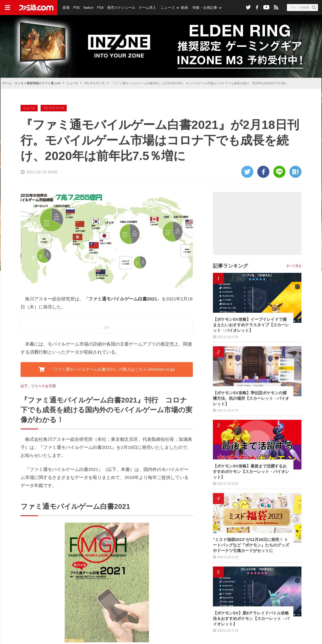Click the プレスリリース breadcrumb link
Image resolution: width=322 pixels, height=644 pixels.
pos(94,83)
